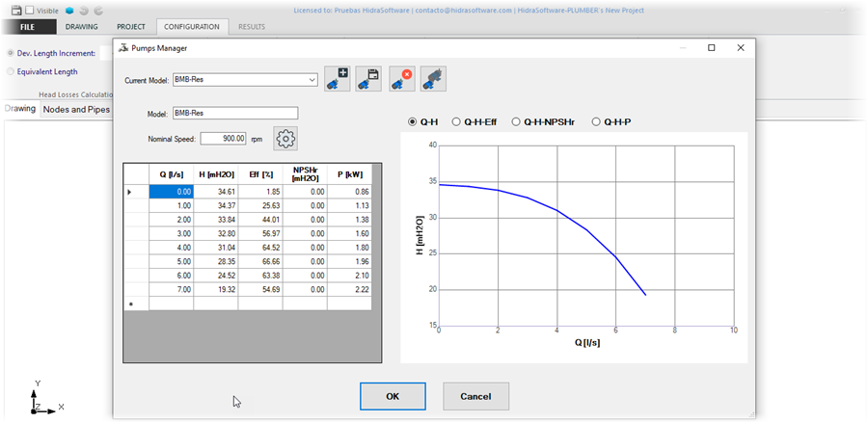This screenshot has height=423, width=868.
Task: Click the Add New Pump icon
Action: pyautogui.click(x=338, y=79)
